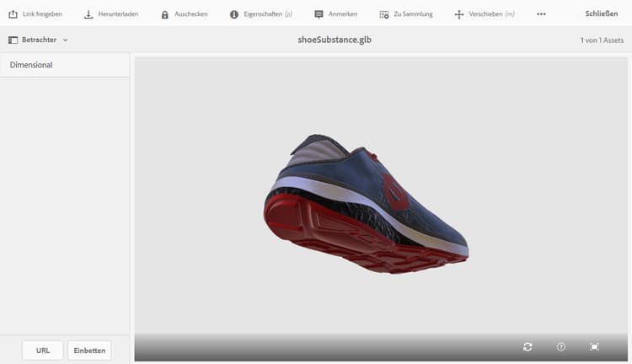Open the more actions ellipsis menu

click(541, 14)
